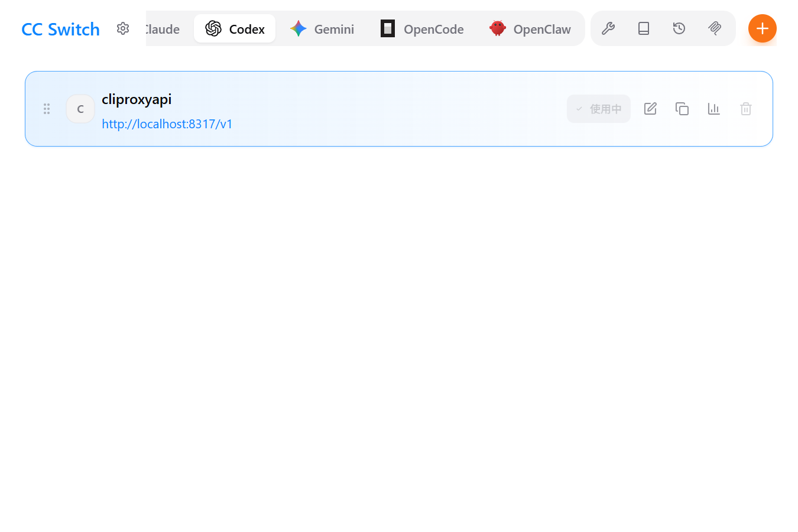Delete the cliproxyapi provider

click(746, 109)
